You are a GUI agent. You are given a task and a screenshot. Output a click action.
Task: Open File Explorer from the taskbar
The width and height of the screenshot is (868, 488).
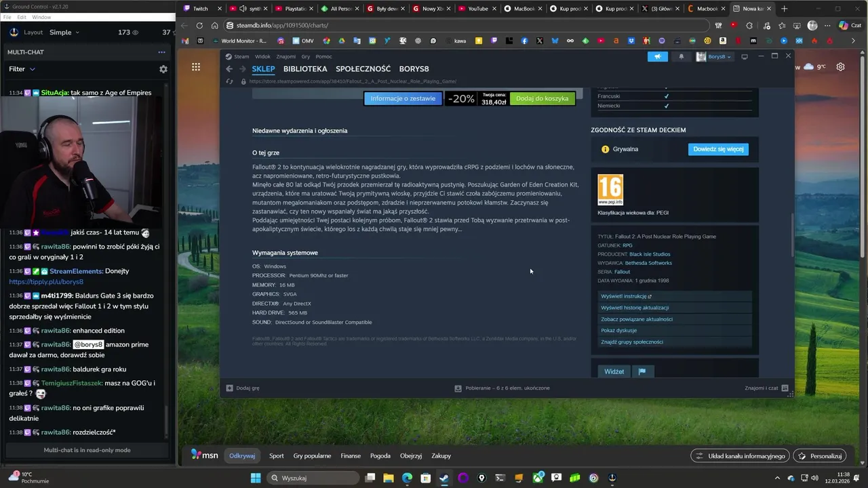pos(389,478)
